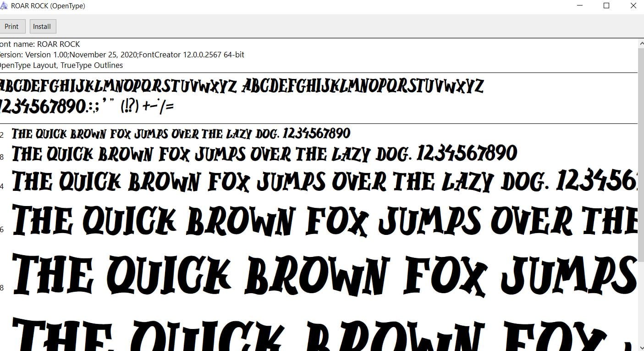This screenshot has width=644, height=351.
Task: Click the vertical scrollbar thumb
Action: click(x=641, y=156)
